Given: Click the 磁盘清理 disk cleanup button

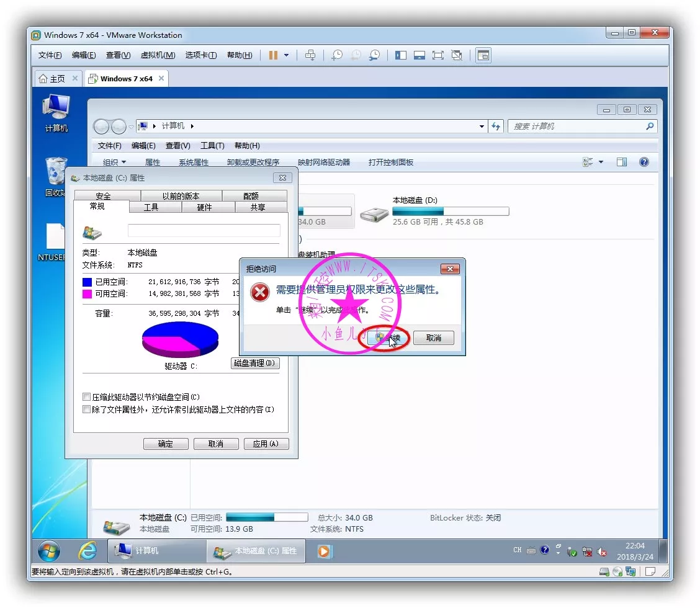Looking at the screenshot, I should pyautogui.click(x=255, y=363).
